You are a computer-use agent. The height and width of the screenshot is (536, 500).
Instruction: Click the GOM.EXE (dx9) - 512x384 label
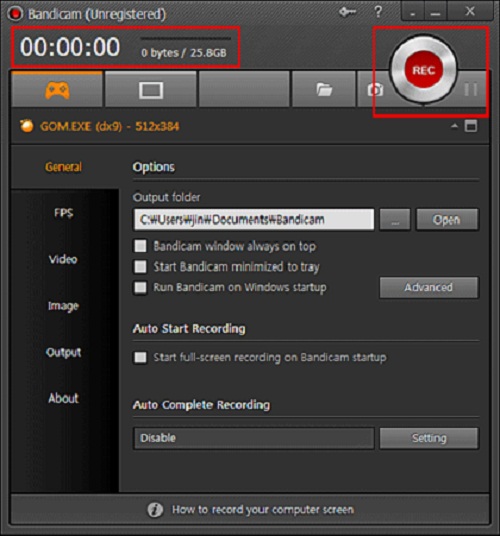click(x=110, y=126)
